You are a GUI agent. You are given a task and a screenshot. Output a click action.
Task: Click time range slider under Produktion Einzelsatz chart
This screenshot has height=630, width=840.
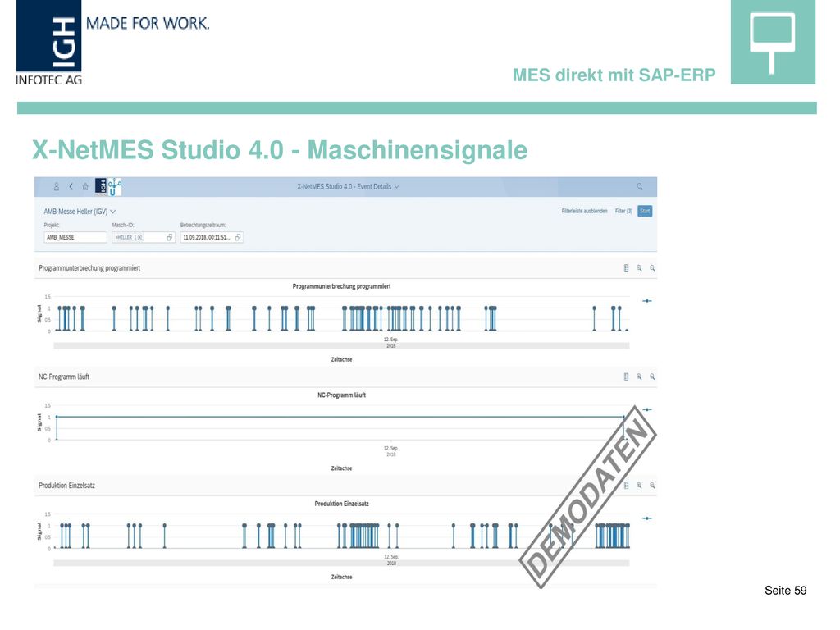(x=341, y=564)
